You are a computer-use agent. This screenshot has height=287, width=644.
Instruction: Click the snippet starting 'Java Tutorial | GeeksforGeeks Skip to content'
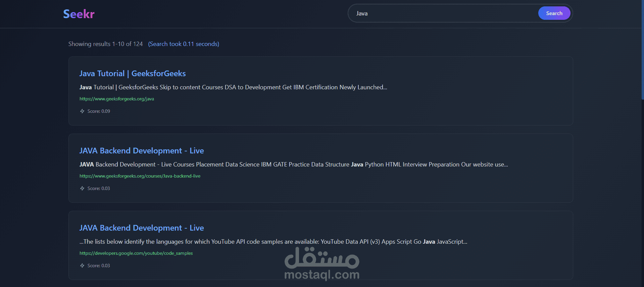point(233,87)
